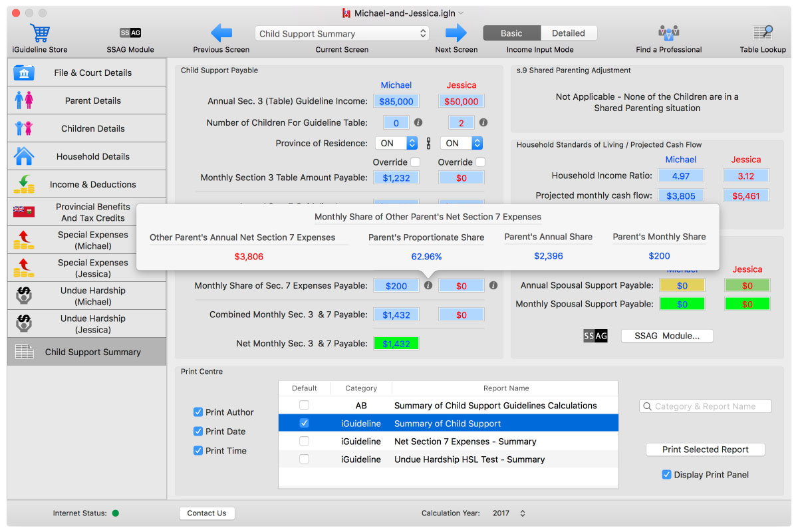Click the File & Court Details courthouse icon
Image resolution: width=798 pixels, height=532 pixels.
[x=24, y=72]
